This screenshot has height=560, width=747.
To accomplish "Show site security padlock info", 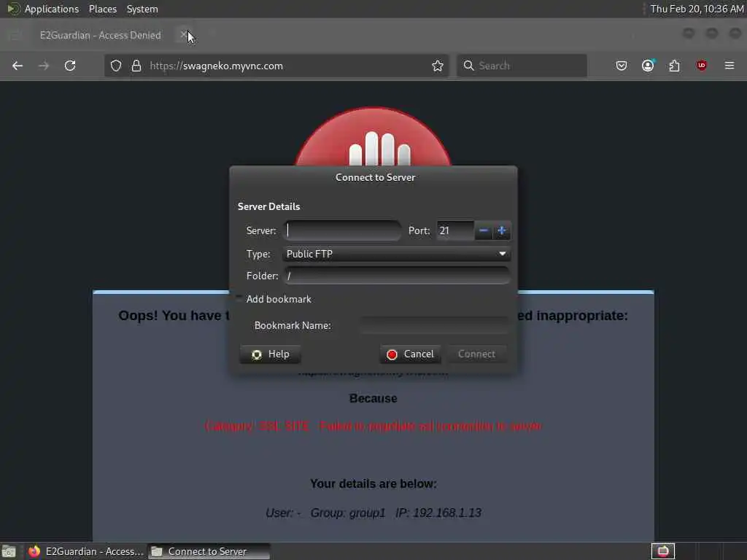I will point(136,66).
